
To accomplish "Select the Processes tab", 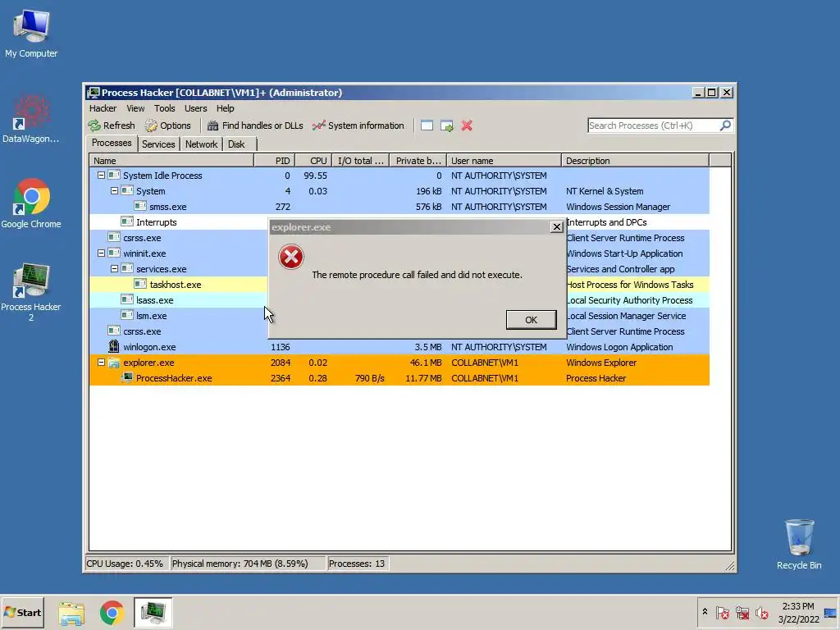I will (112, 143).
